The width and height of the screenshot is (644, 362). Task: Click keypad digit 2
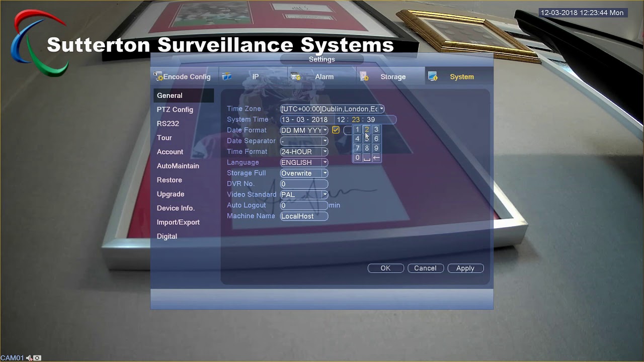pyautogui.click(x=367, y=130)
